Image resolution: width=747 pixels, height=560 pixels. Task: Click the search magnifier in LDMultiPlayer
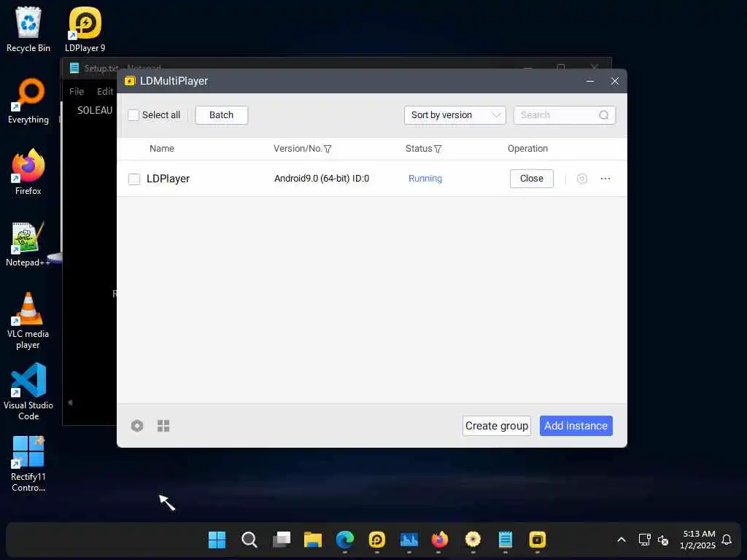[x=603, y=115]
